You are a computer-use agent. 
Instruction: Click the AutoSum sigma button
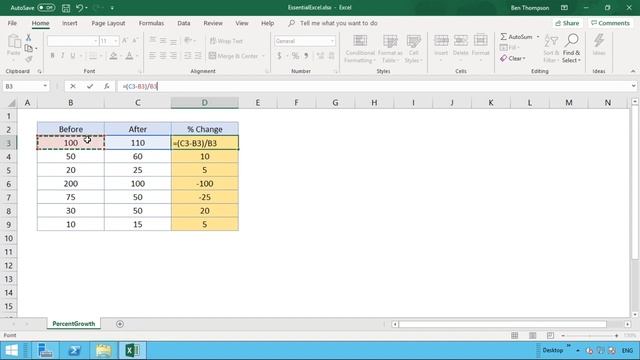[x=516, y=37]
